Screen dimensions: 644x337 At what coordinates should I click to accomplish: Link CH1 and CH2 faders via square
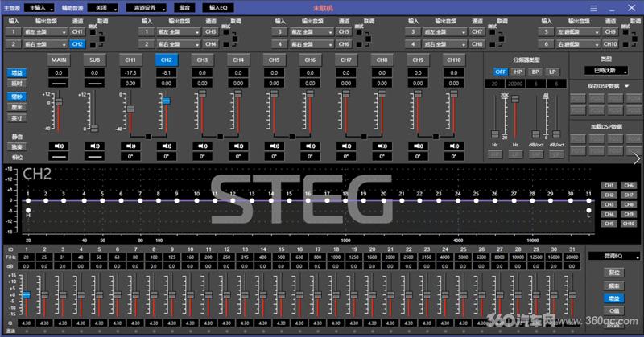148,136
